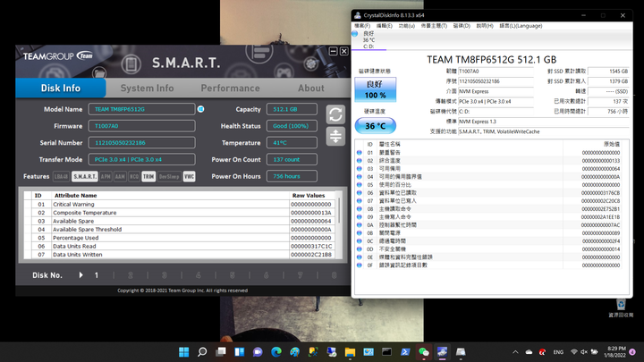This screenshot has height=362, width=644.
Task: Click the TEAMGROUP logo
Action: (x=58, y=55)
